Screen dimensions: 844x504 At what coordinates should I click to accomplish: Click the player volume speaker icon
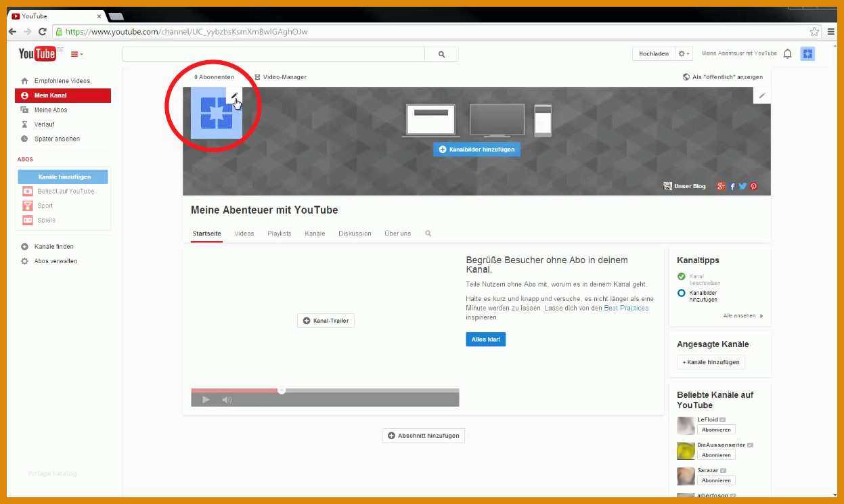[227, 400]
